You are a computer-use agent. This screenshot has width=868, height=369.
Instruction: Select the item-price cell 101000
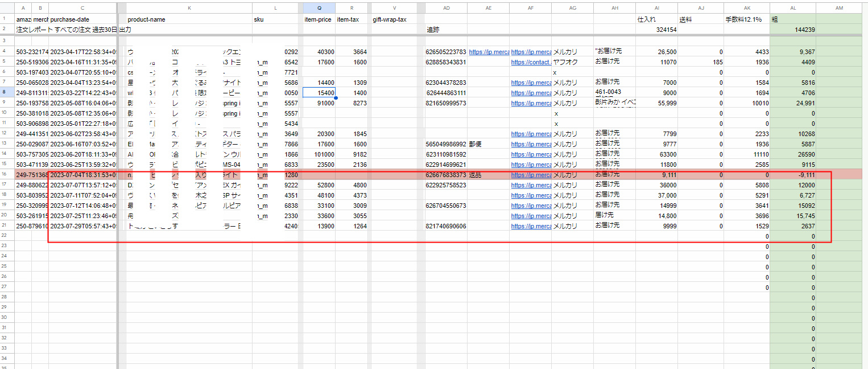(x=319, y=154)
